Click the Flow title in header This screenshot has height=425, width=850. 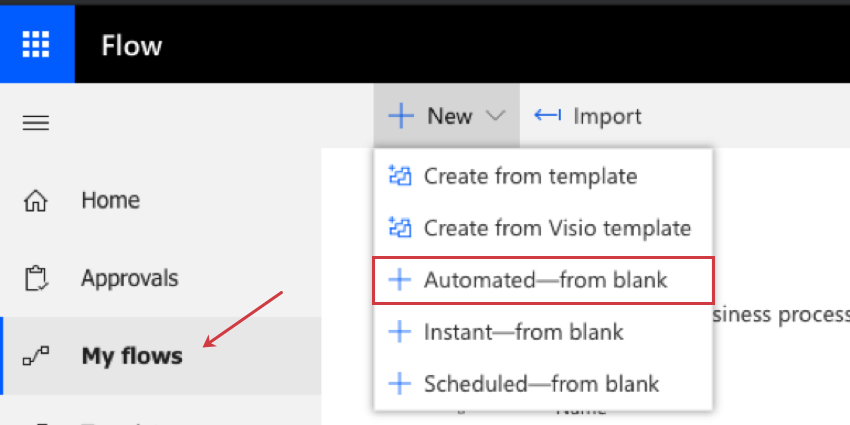131,46
